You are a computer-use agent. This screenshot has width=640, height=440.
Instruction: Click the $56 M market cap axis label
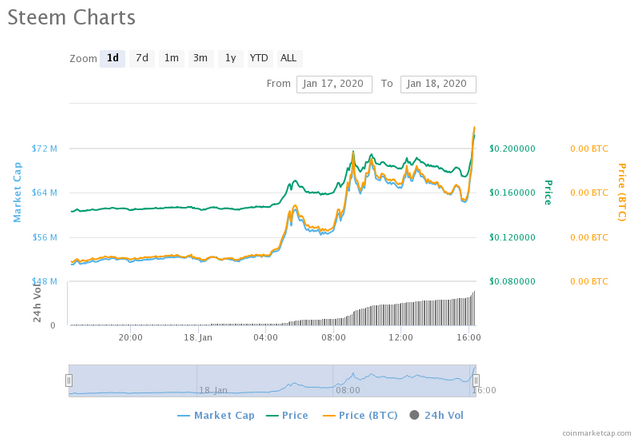[44, 237]
